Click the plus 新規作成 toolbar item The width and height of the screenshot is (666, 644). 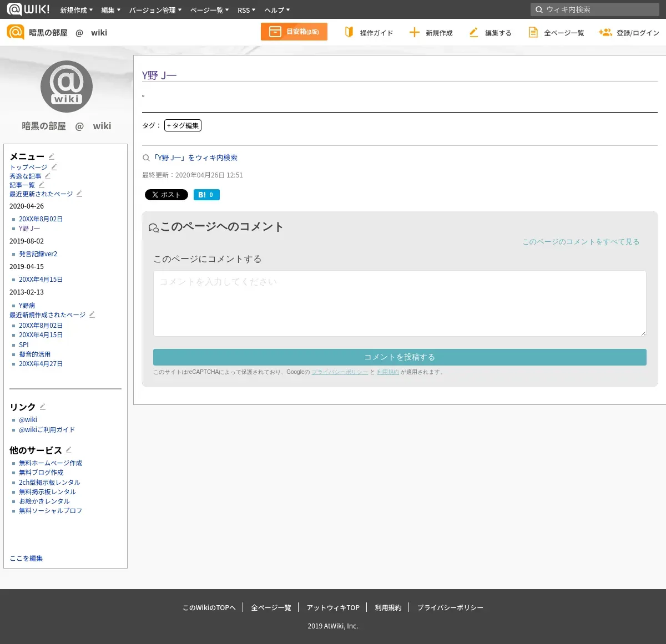[431, 33]
